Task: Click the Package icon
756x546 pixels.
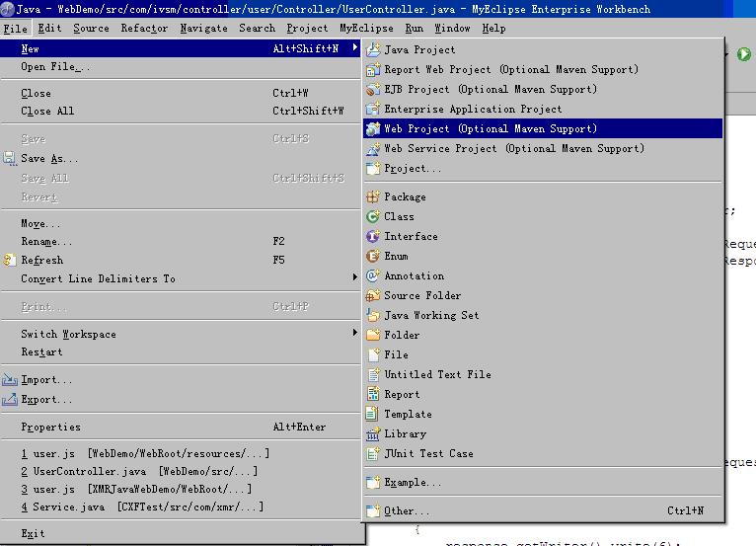Action: (x=373, y=196)
